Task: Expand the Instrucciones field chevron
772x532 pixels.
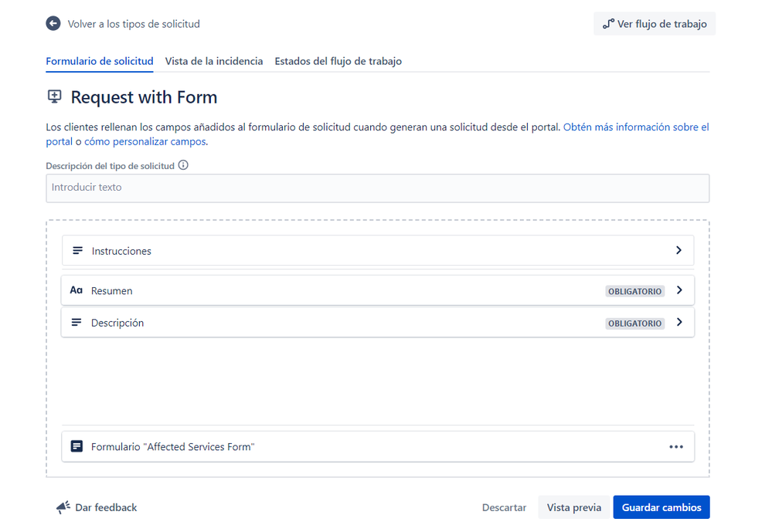Action: tap(678, 251)
